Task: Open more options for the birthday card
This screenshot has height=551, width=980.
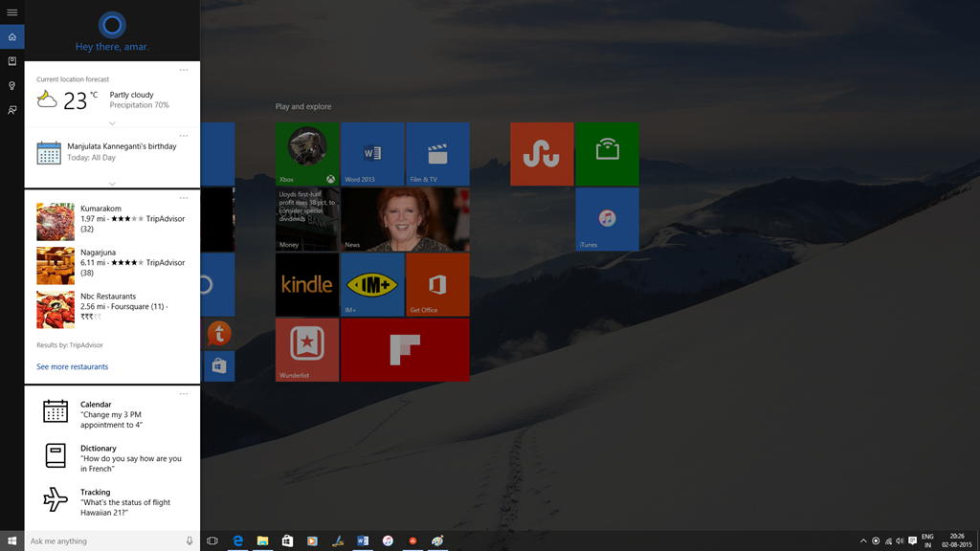Action: (x=184, y=136)
